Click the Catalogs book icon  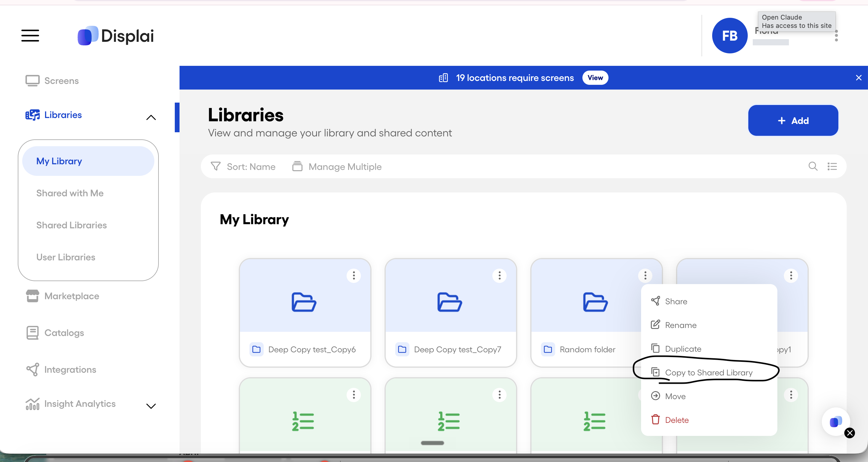[32, 333]
